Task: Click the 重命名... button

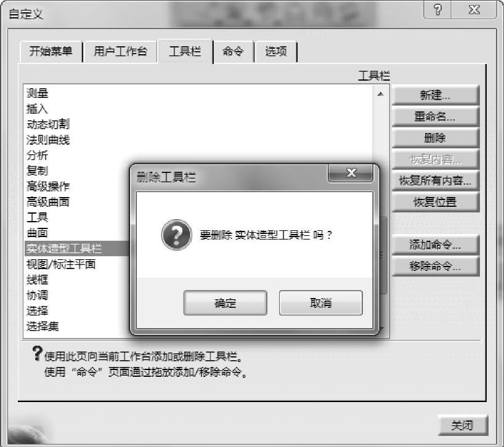Action: (435, 116)
